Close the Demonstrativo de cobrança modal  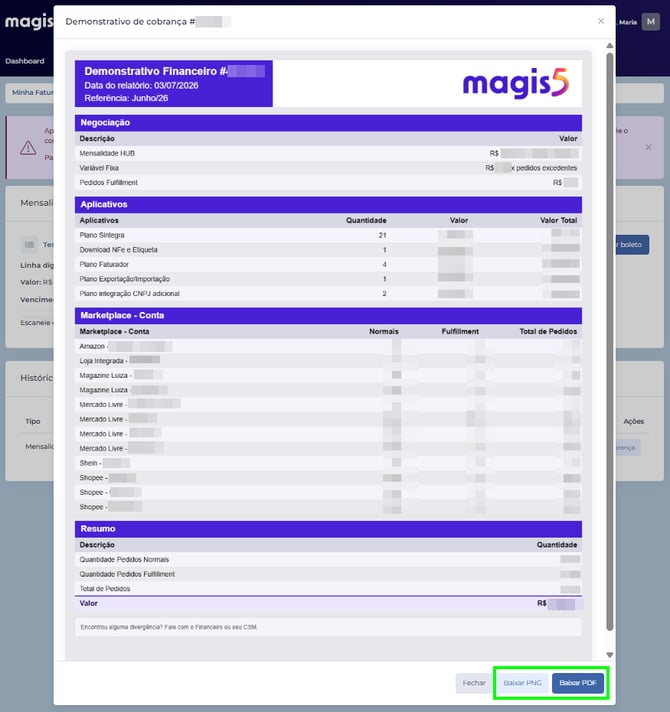coord(601,21)
